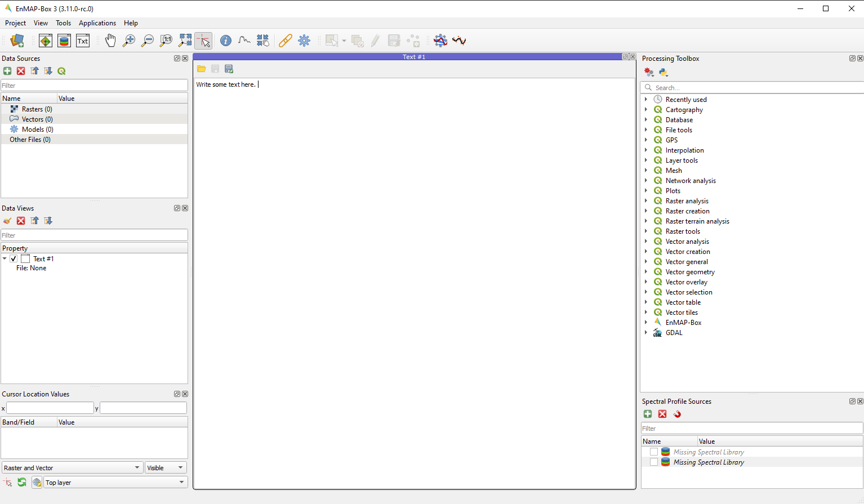
Task: Click the Data Views brush-style icon
Action: (7, 221)
